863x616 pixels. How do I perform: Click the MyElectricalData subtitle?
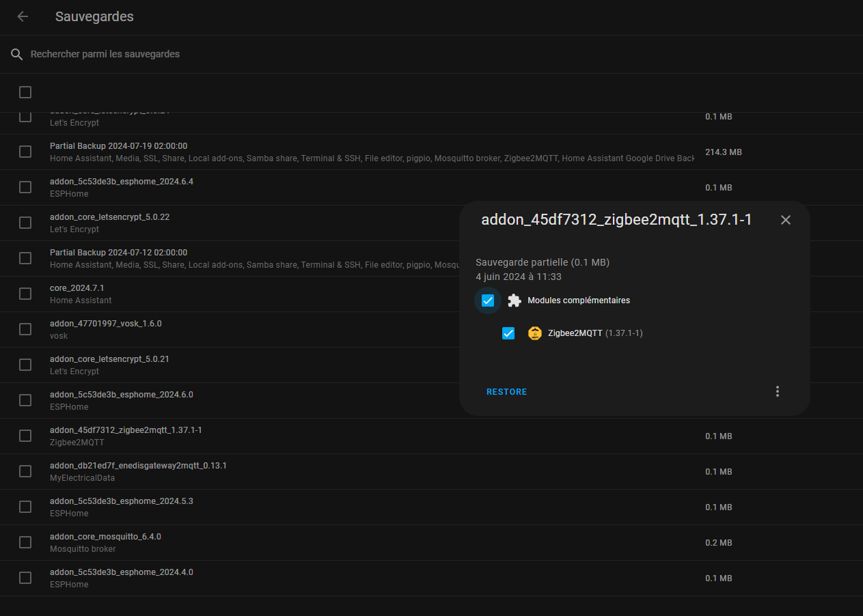pos(82,478)
